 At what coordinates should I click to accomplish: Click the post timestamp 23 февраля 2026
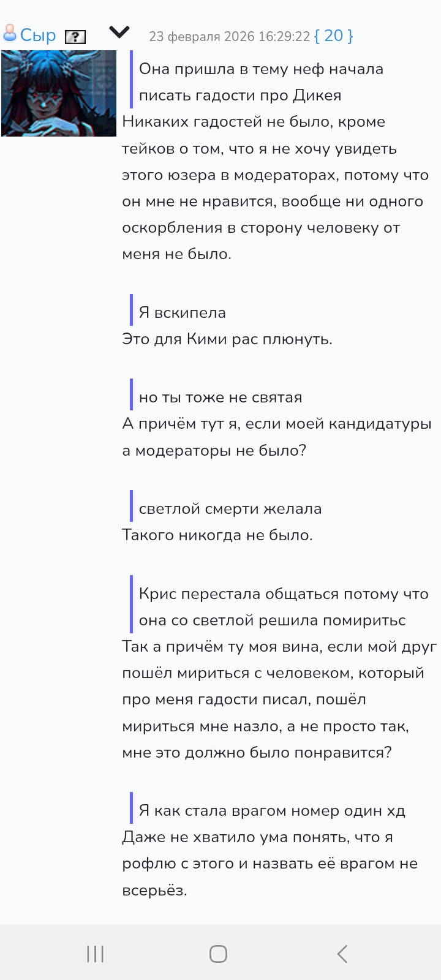pos(230,37)
